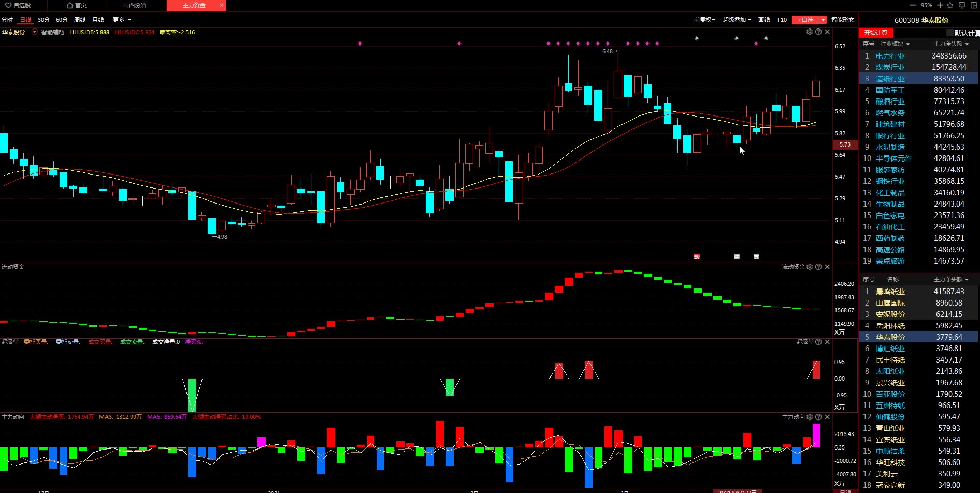The height and width of the screenshot is (493, 980).
Task: Close the 流动资金 indicator panel
Action: click(827, 267)
